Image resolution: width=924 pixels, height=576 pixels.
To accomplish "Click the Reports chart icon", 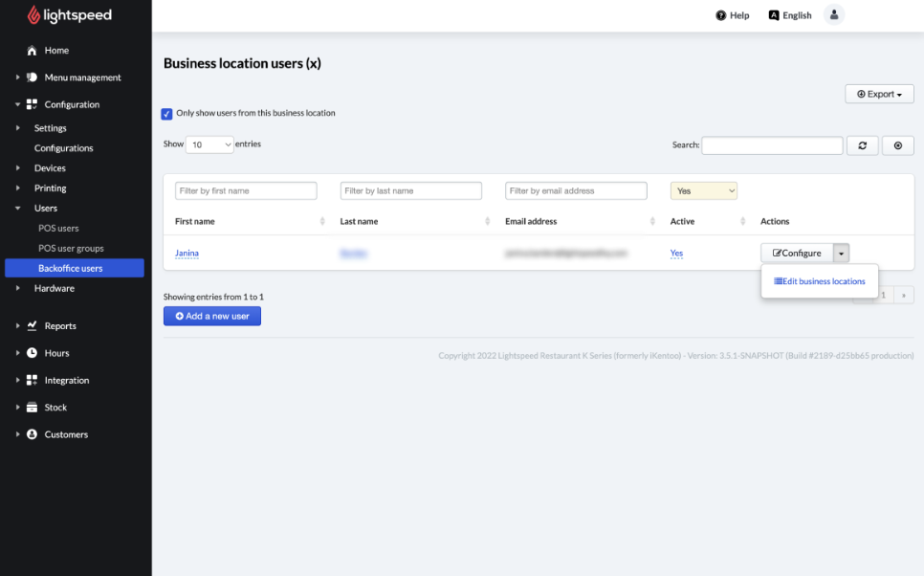I will click(32, 326).
